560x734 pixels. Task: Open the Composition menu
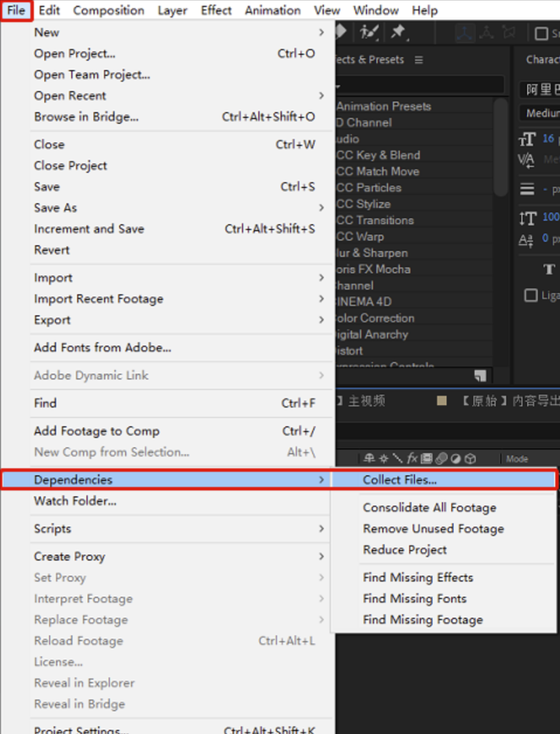[109, 11]
